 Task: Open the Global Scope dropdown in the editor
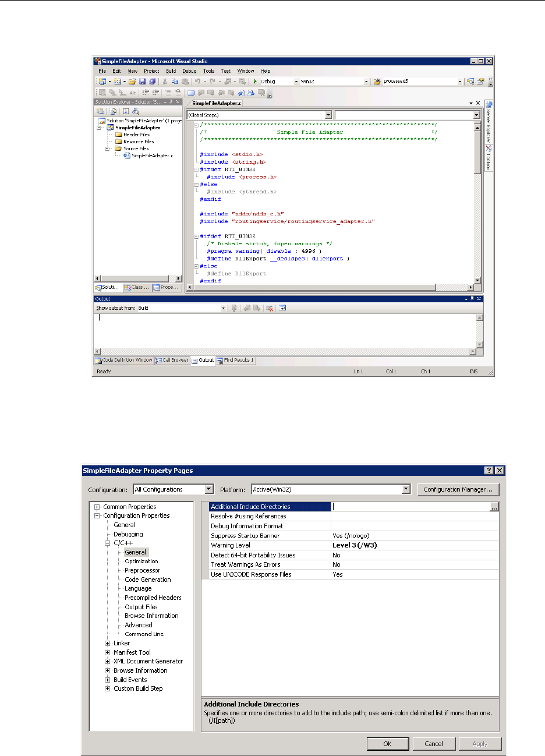328,115
